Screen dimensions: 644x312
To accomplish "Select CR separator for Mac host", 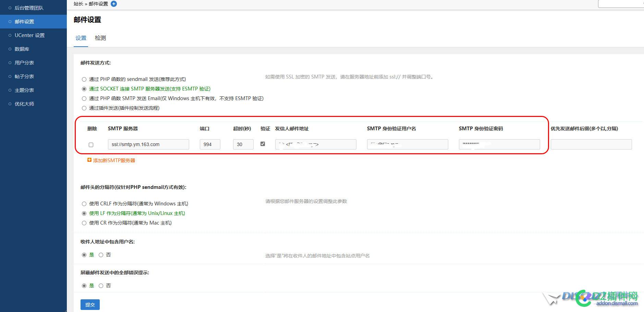I will coord(84,223).
